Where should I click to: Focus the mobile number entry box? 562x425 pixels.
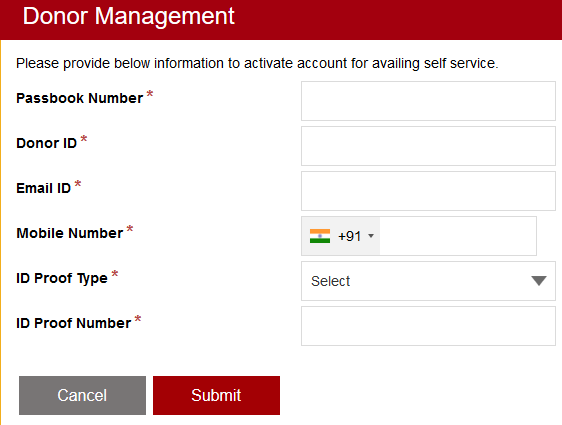458,236
